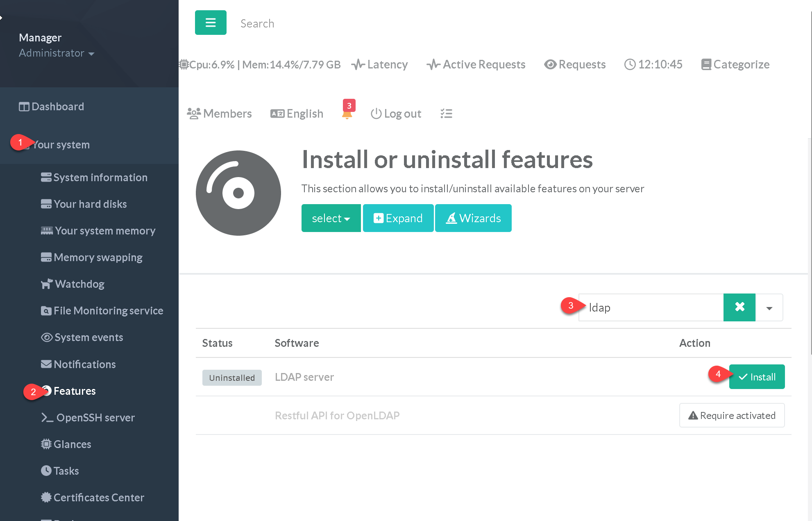Screen dimensions: 812x521
Task: Open Watchdog from the sidebar
Action: [79, 284]
